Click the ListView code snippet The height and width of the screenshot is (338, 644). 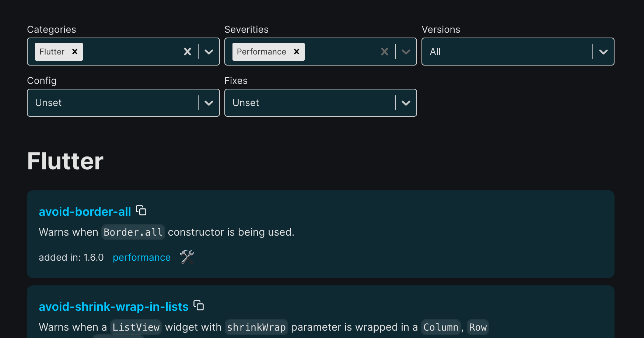coord(136,327)
